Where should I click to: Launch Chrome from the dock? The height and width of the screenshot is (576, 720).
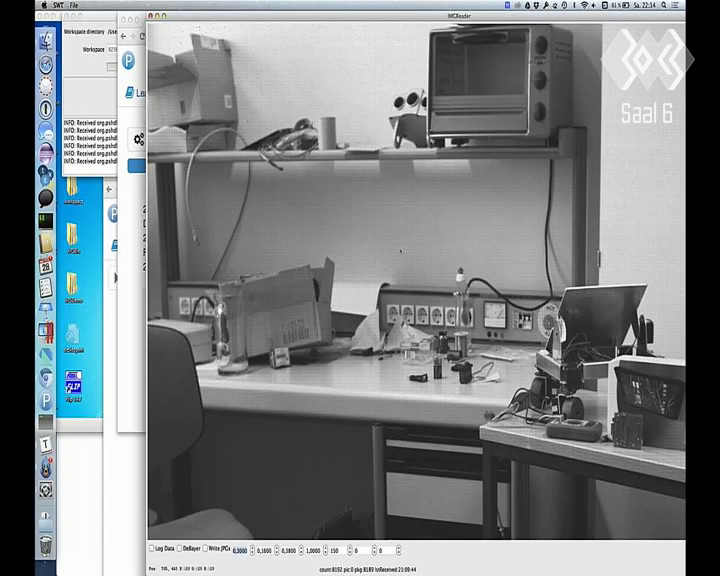click(x=46, y=378)
